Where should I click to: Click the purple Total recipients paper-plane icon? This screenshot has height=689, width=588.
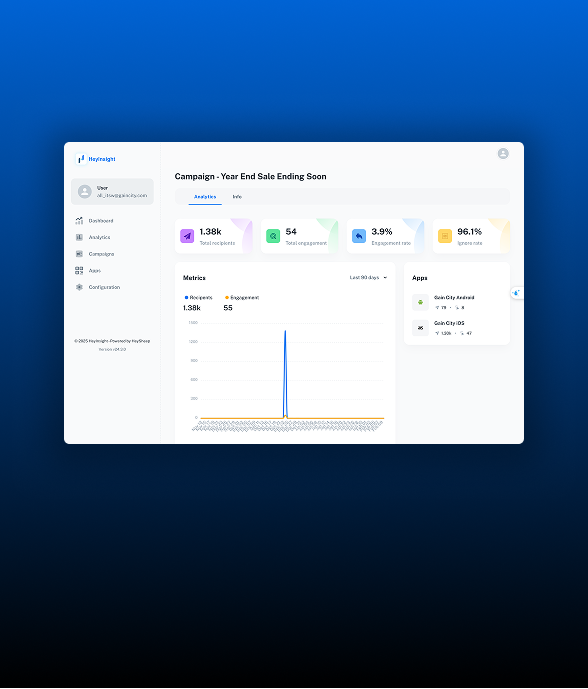[x=187, y=236]
